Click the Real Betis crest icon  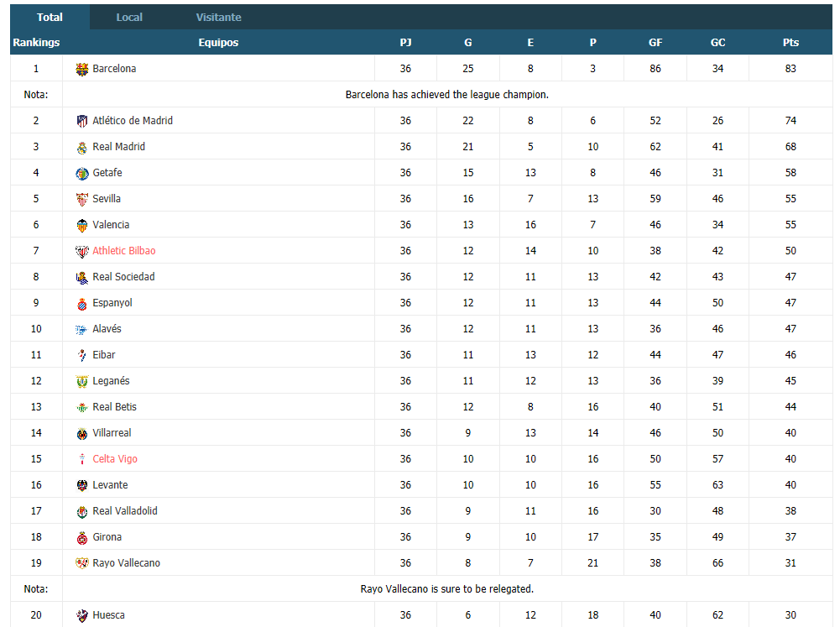click(82, 407)
